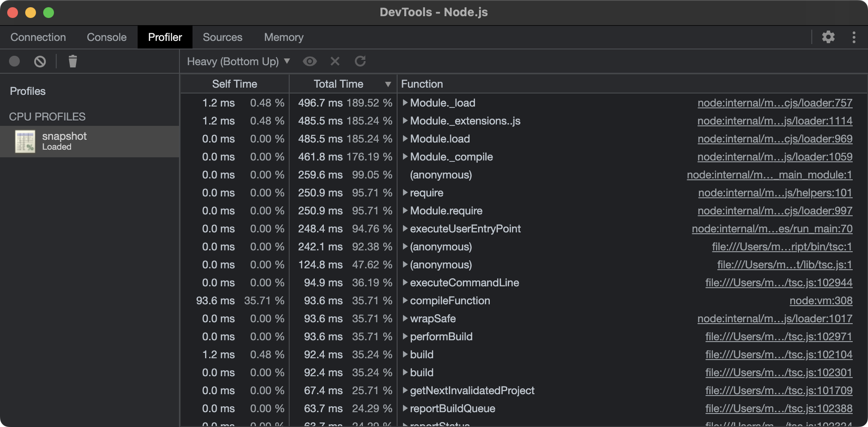868x427 pixels.
Task: Sort by the Total Time column header
Action: tap(338, 84)
